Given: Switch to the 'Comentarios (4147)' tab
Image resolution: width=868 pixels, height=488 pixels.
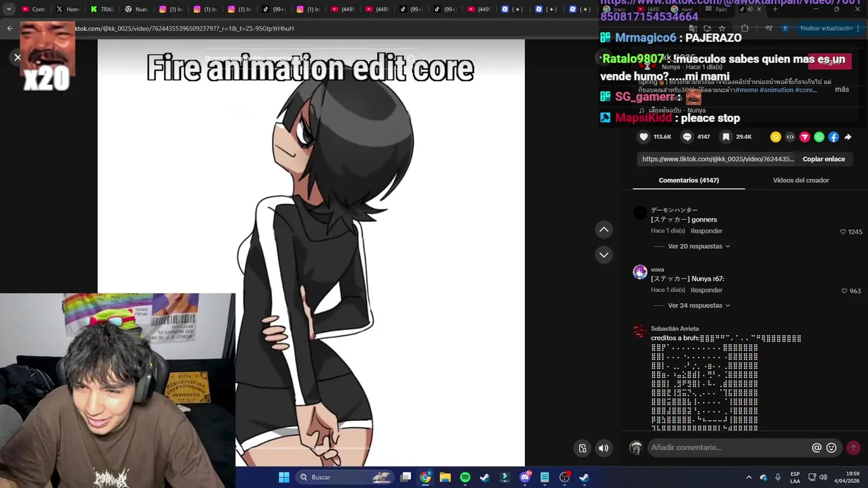Looking at the screenshot, I should tap(688, 180).
